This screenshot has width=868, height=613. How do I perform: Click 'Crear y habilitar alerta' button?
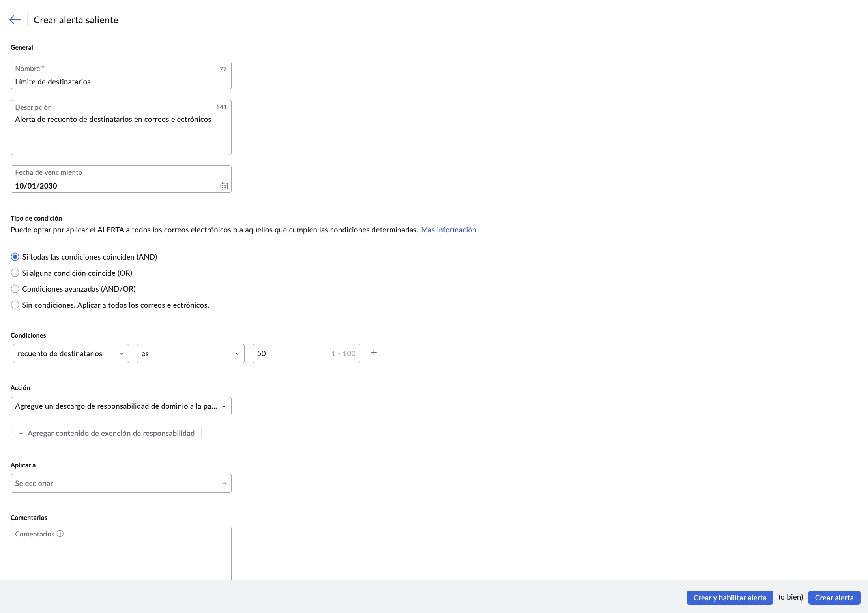[730, 598]
